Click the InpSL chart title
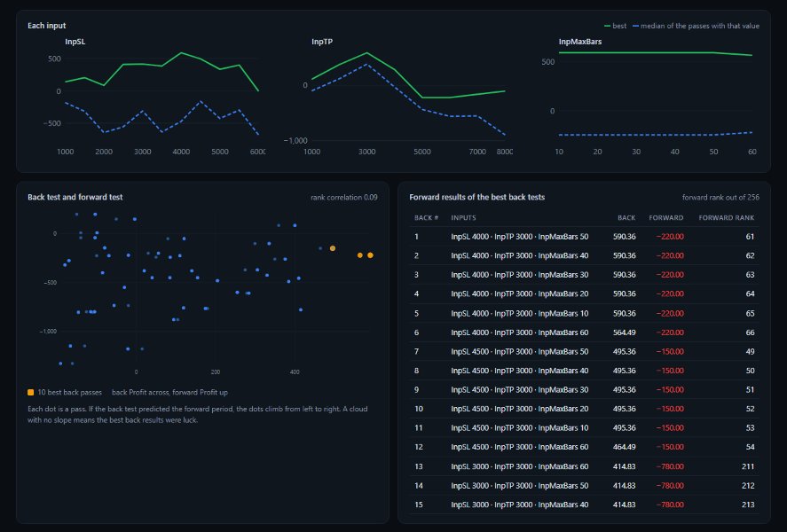Screen dimensions: 787x532 pyautogui.click(x=75, y=42)
